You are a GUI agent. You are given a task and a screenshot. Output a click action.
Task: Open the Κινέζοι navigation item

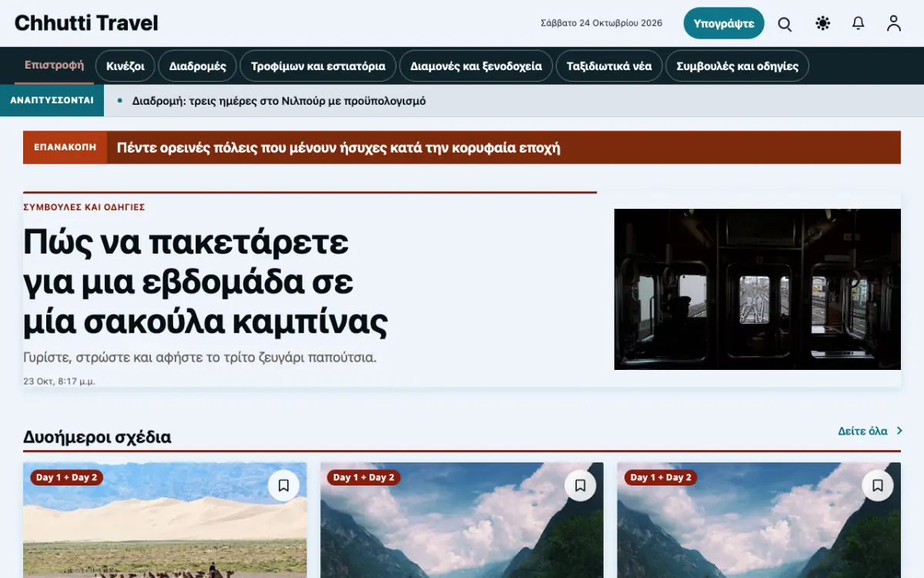(126, 66)
